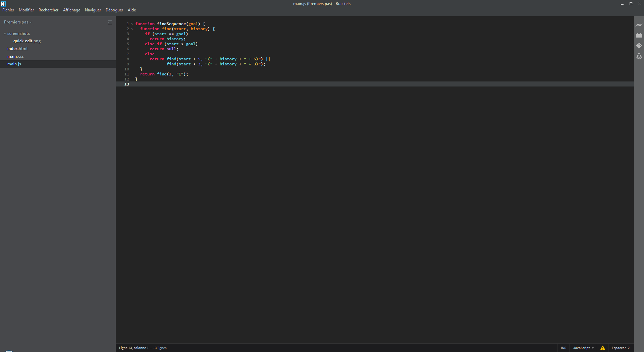
Task: Open the Déboguer menu
Action: pos(114,10)
